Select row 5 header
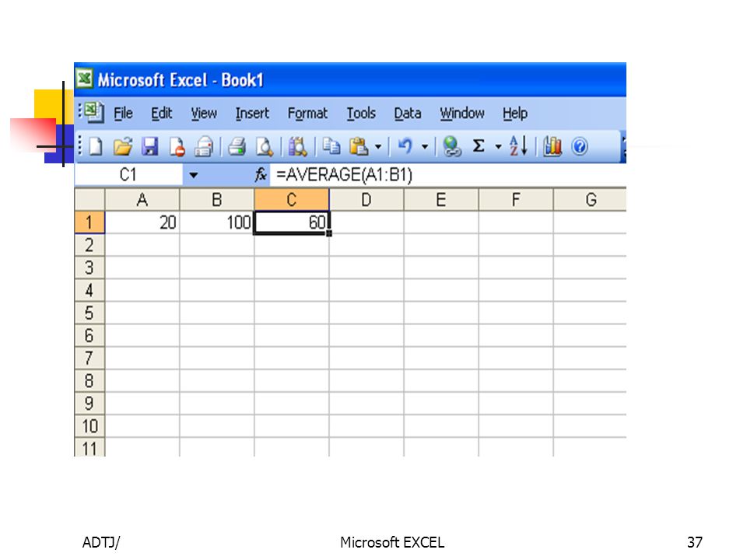 [89, 313]
